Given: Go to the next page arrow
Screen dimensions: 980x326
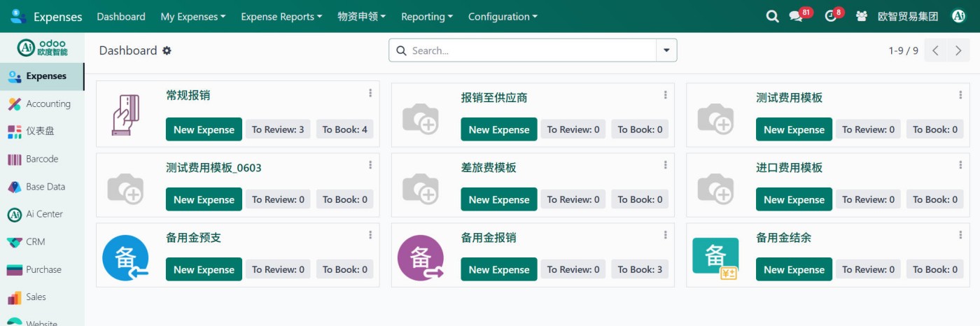Looking at the screenshot, I should [x=958, y=50].
